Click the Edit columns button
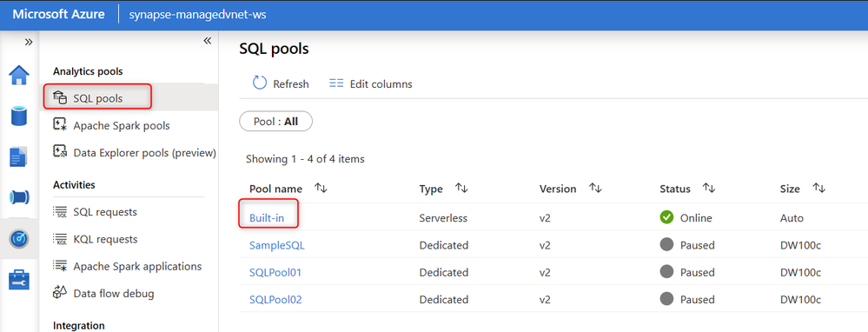The image size is (868, 332). [370, 84]
